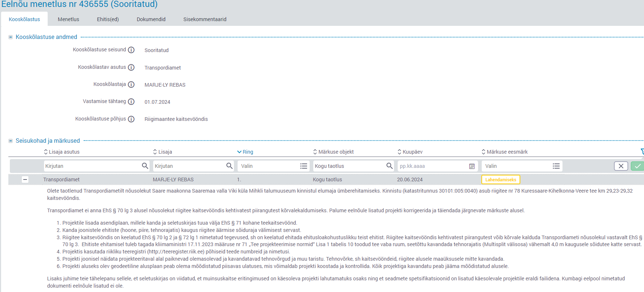Open the Kooskõlastus tab

(24, 19)
